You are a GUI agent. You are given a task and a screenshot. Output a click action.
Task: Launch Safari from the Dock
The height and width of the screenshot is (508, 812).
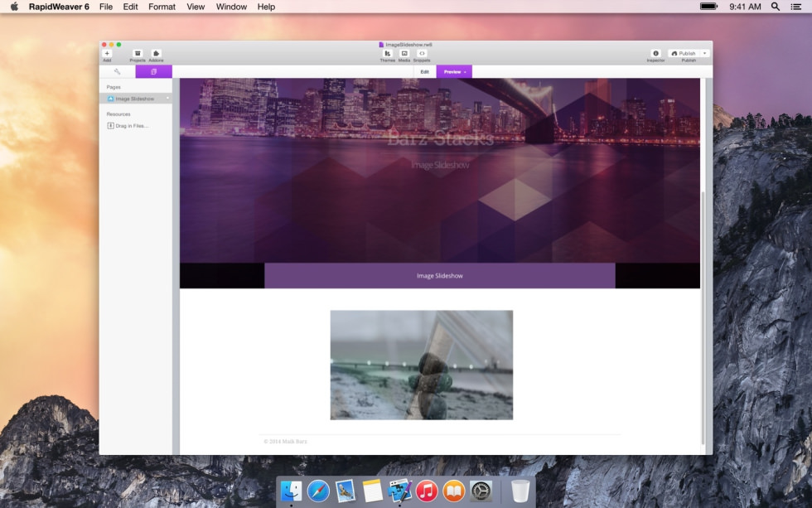[318, 491]
